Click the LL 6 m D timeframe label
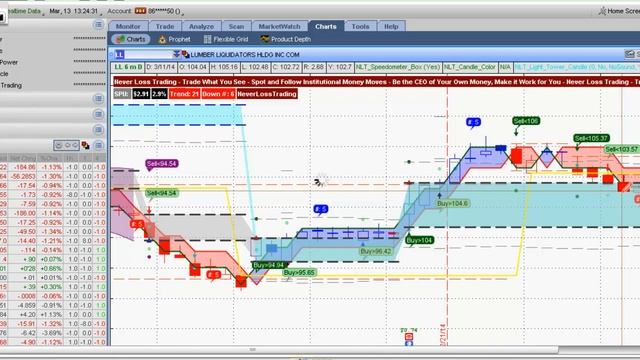Viewport: 640px width, 360px height. pyautogui.click(x=128, y=67)
